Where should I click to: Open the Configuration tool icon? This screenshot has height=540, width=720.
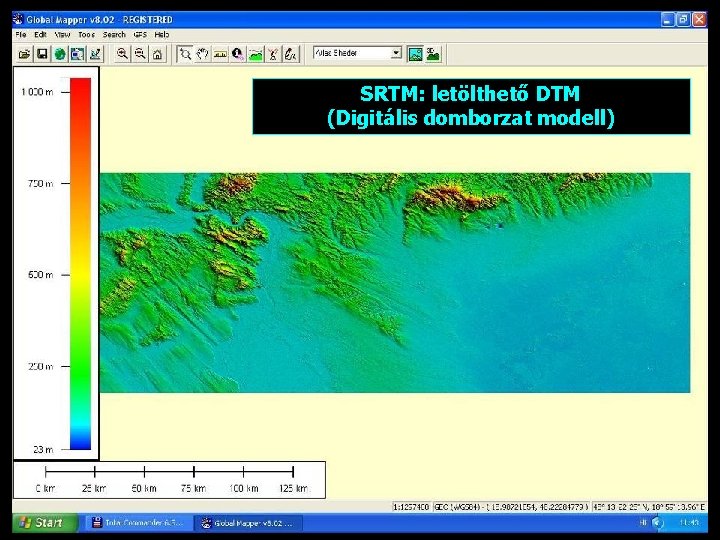[x=95, y=54]
